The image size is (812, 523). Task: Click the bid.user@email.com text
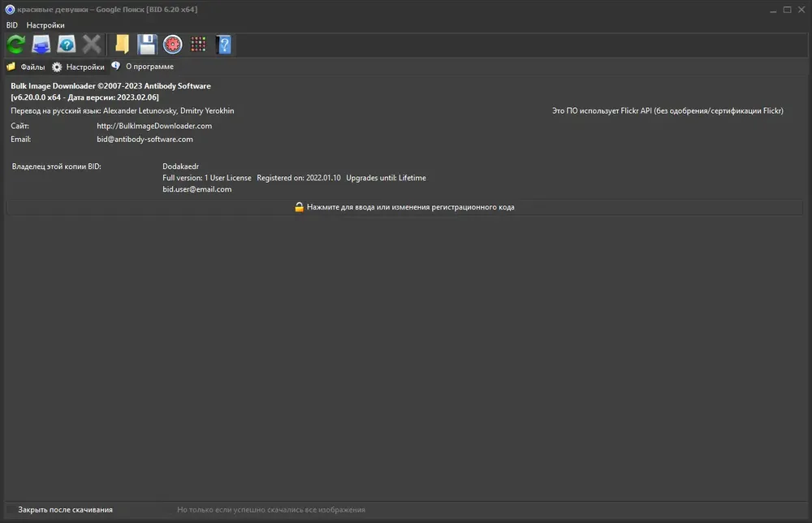tap(197, 189)
